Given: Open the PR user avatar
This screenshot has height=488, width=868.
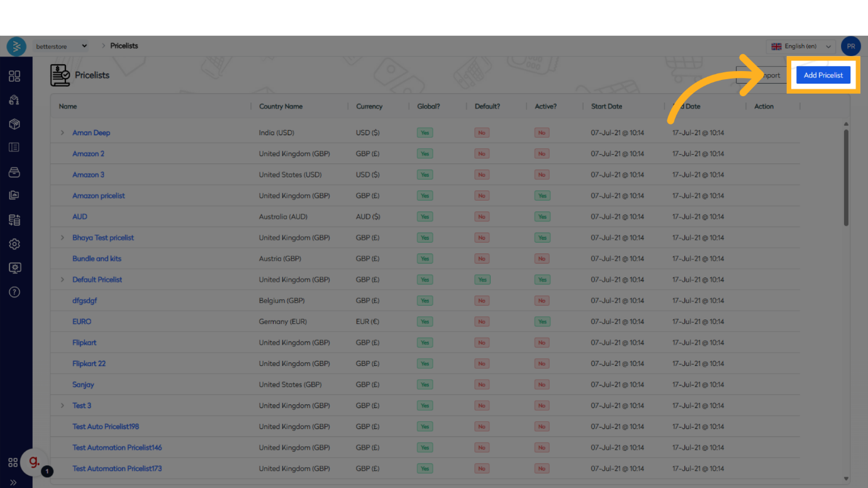Looking at the screenshot, I should tap(850, 47).
